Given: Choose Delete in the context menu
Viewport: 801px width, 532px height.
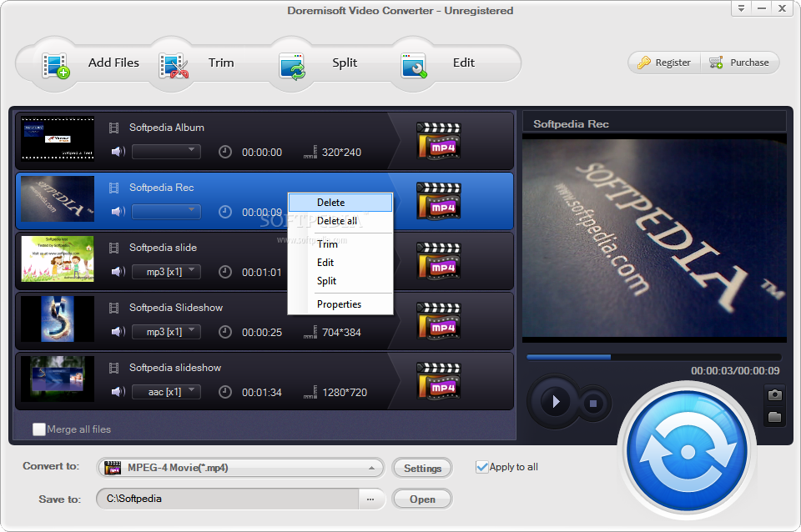Looking at the screenshot, I should 340,203.
